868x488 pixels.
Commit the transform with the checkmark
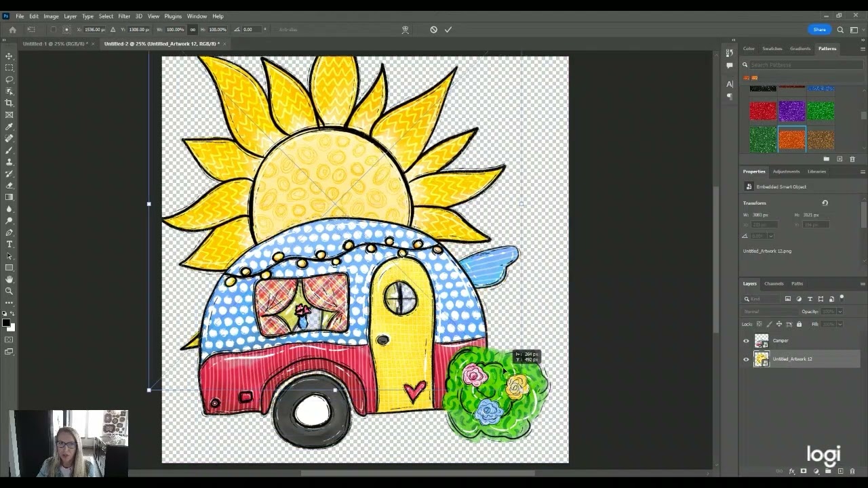click(448, 30)
